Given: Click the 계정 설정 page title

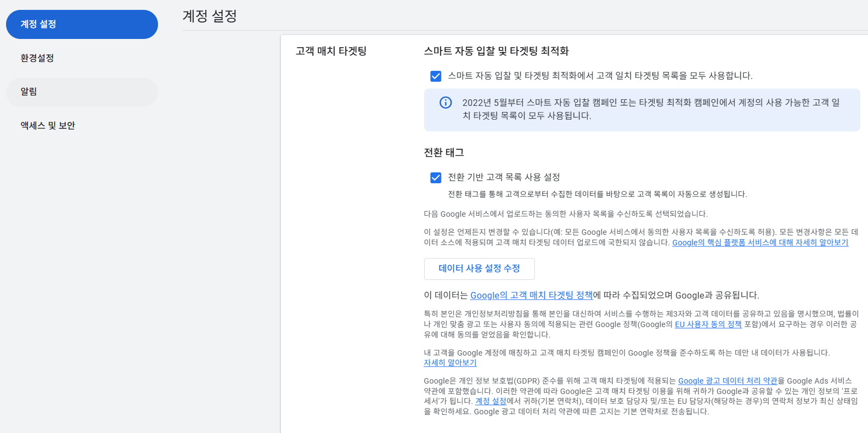Looking at the screenshot, I should [210, 16].
